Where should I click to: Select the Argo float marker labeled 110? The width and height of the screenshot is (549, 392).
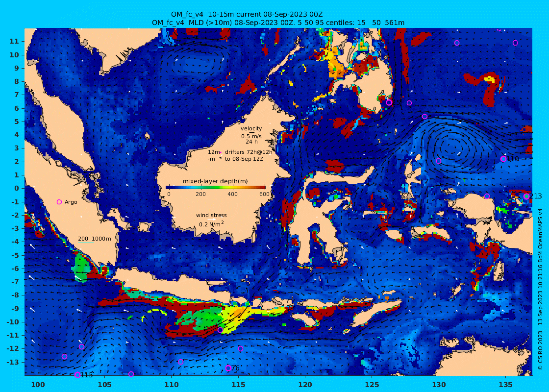coord(503,159)
